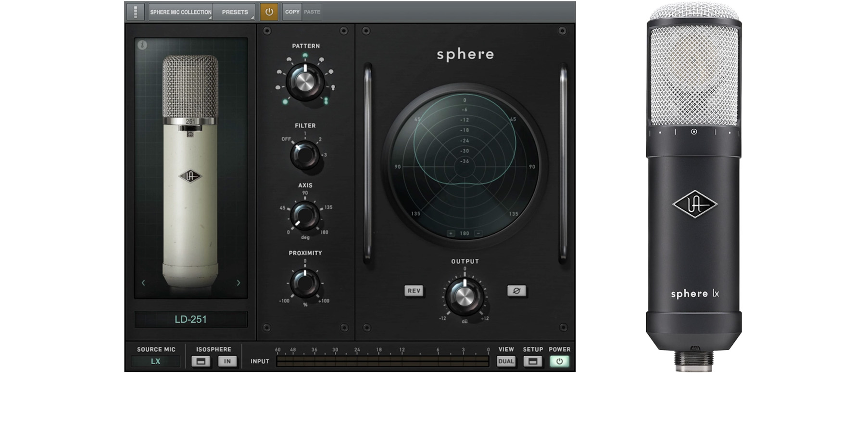Click the Copy button
Viewport: 868px width, 440px height.
pyautogui.click(x=292, y=12)
